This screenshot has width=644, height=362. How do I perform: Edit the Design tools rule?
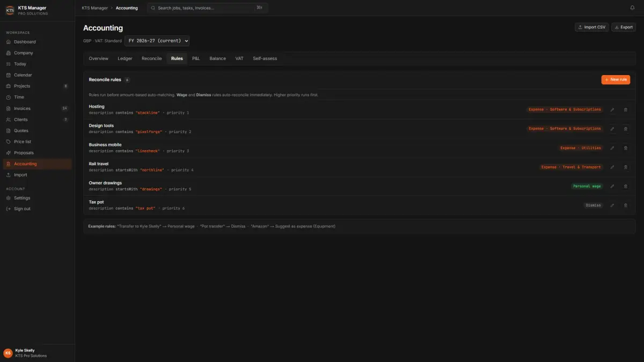coord(612,129)
